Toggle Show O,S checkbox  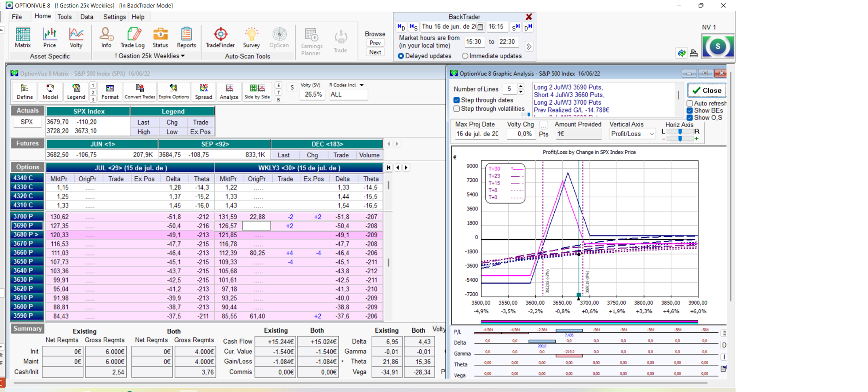(x=690, y=117)
